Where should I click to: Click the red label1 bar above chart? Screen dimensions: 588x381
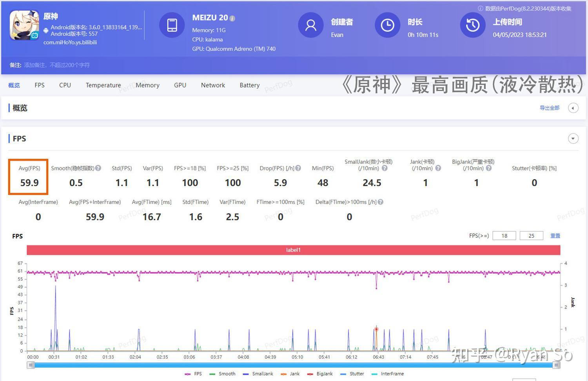click(294, 250)
